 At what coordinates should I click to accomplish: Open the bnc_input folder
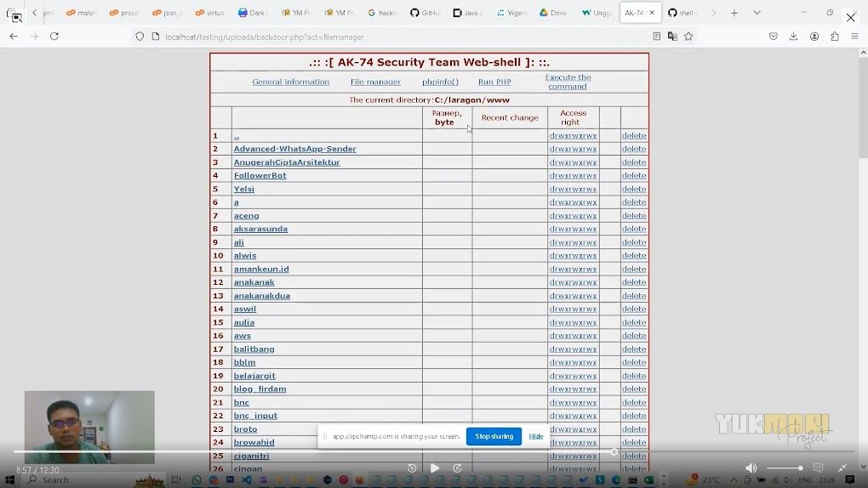[x=255, y=416]
